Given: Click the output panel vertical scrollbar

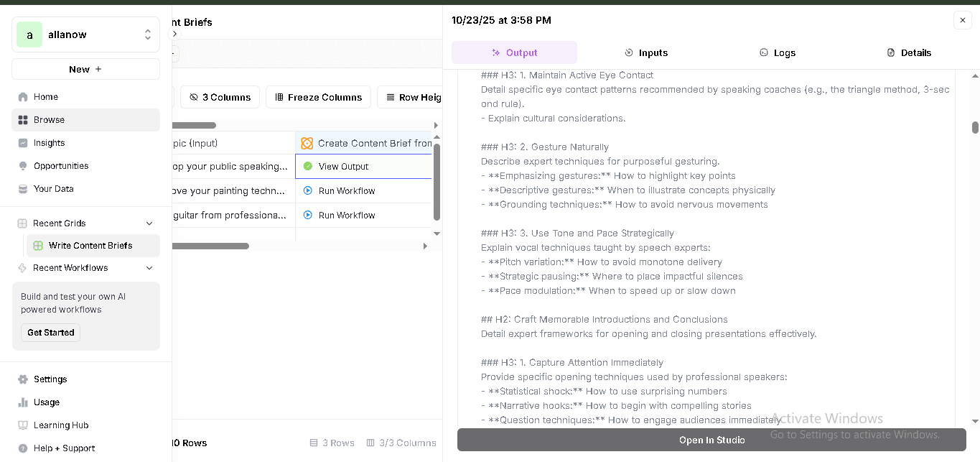Looking at the screenshot, I should 975,128.
